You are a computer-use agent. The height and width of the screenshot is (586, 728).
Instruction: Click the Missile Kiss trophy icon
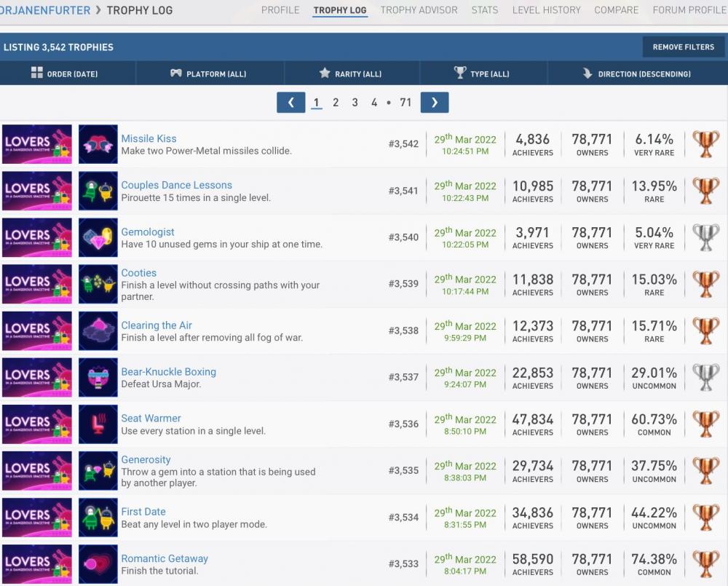pyautogui.click(x=98, y=144)
